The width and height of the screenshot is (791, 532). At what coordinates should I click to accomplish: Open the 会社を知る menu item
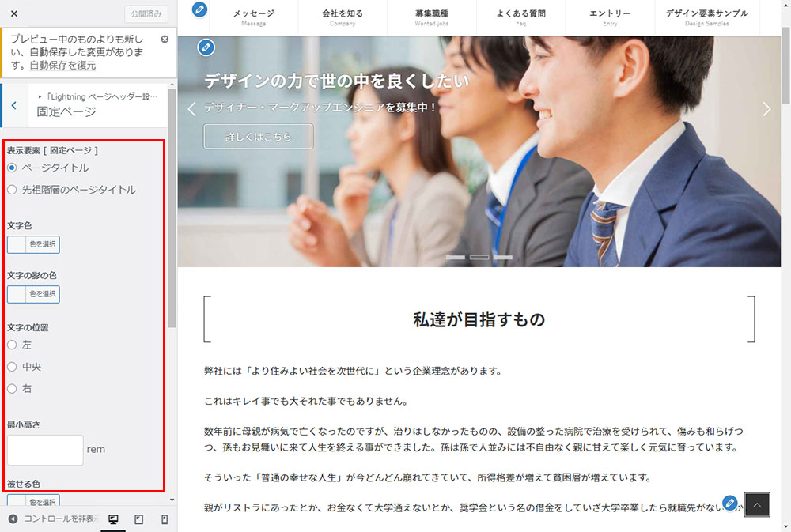coord(343,17)
